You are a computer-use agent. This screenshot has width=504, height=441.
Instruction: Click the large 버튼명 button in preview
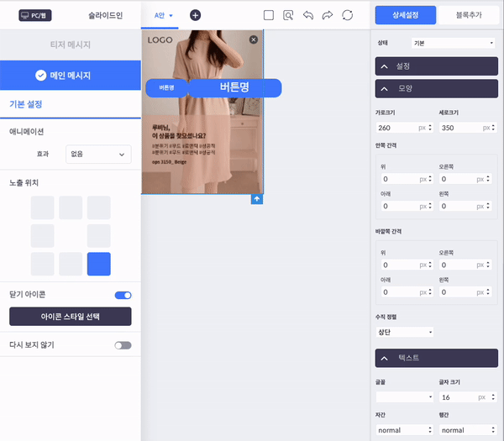[234, 87]
